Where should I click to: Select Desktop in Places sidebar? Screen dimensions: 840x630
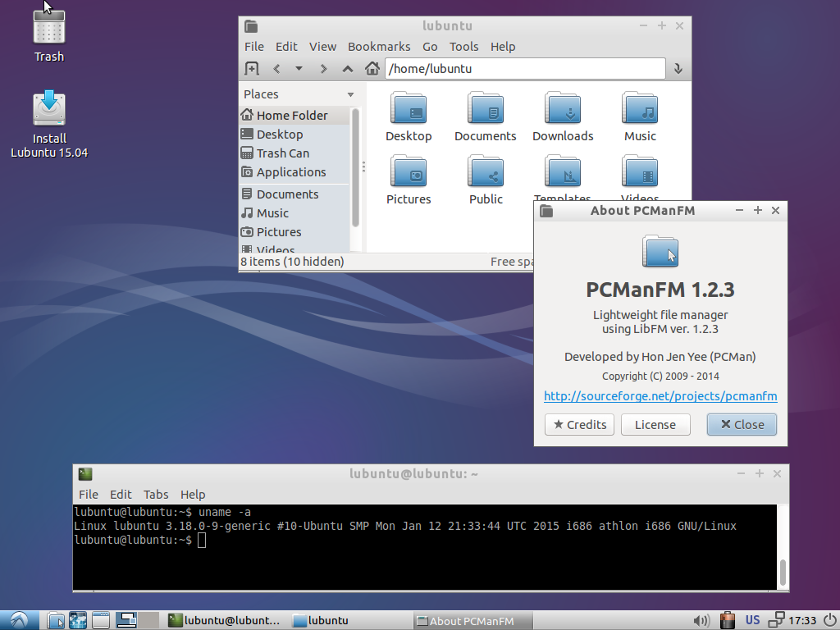(294, 134)
